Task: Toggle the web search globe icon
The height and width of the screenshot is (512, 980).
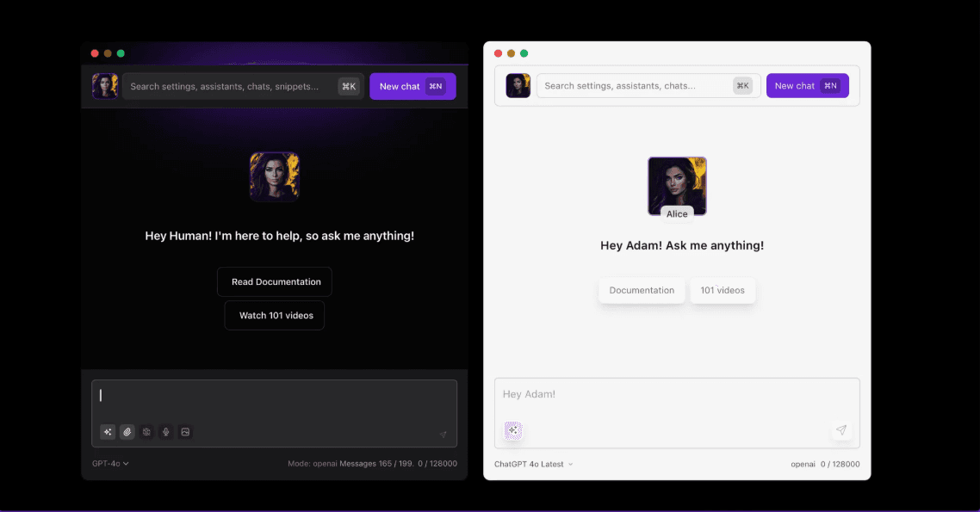Action: (x=146, y=432)
